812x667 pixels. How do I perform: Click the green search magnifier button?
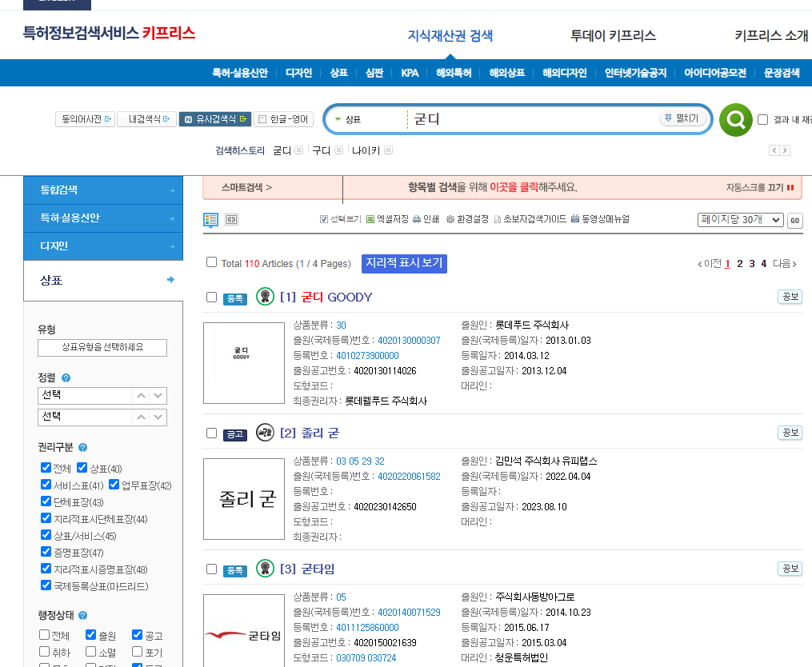tap(735, 120)
